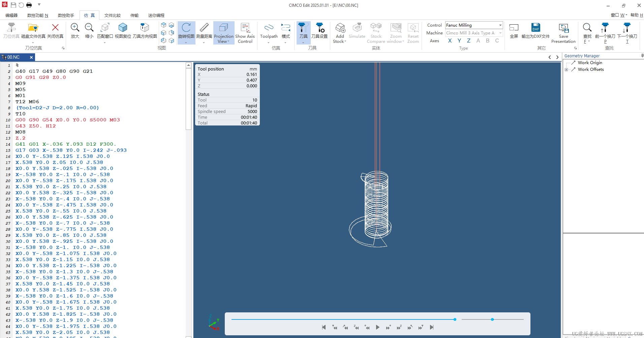
Task: Close the 00.NC document tab
Action: pyautogui.click(x=31, y=57)
